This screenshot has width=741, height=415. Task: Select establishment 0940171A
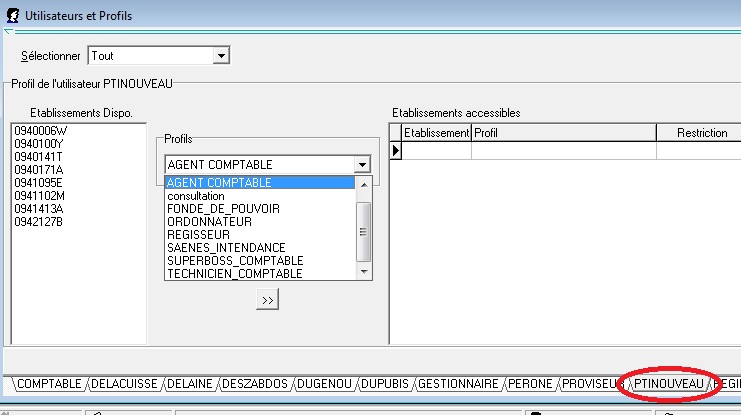pos(39,170)
